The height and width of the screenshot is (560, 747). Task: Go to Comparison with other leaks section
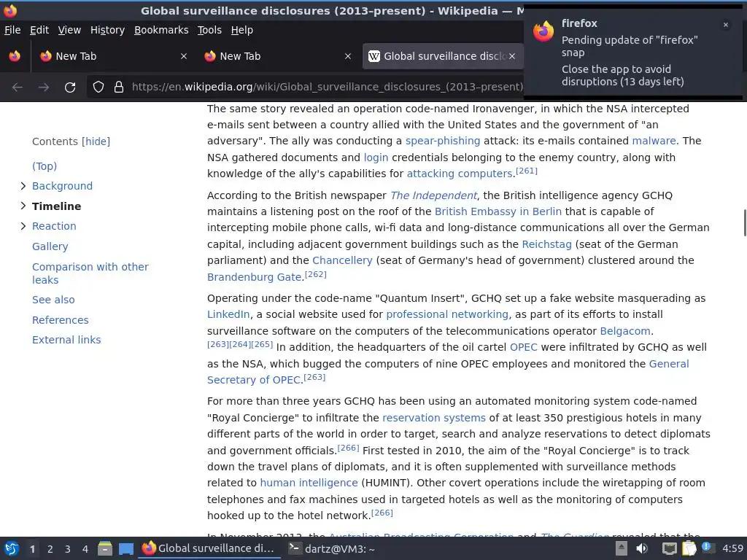coord(90,273)
